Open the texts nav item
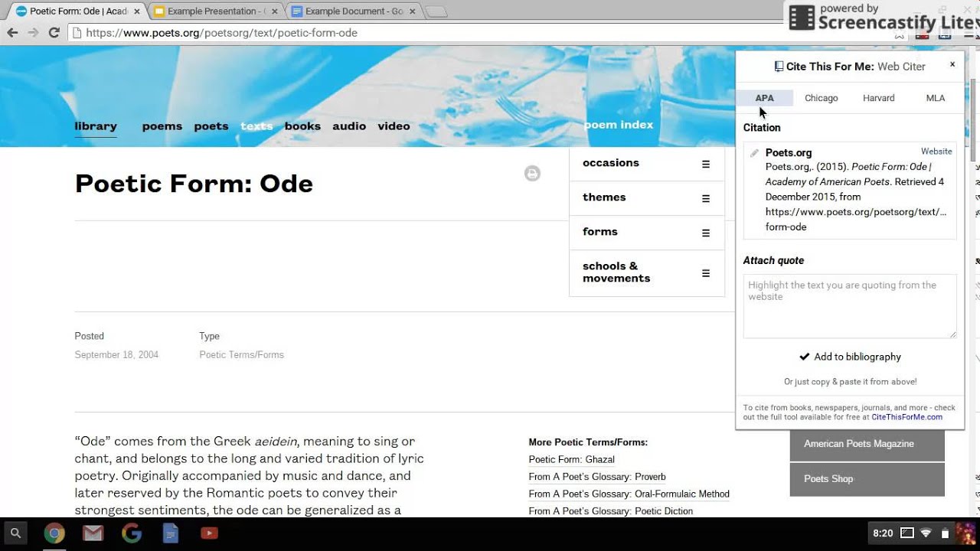Image resolution: width=980 pixels, height=551 pixels. pos(256,126)
